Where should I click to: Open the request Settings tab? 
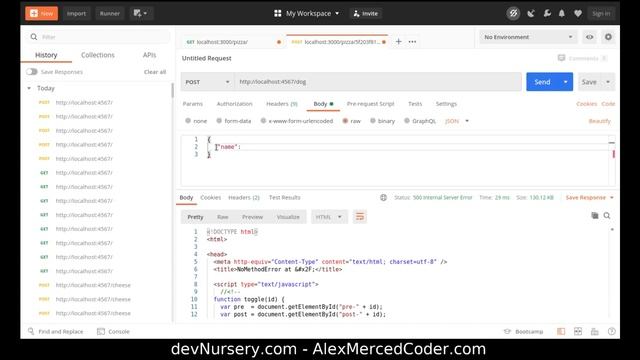click(446, 104)
